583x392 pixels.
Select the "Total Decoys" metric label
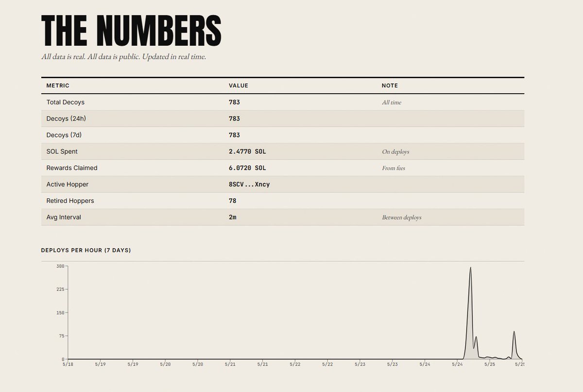pos(65,102)
